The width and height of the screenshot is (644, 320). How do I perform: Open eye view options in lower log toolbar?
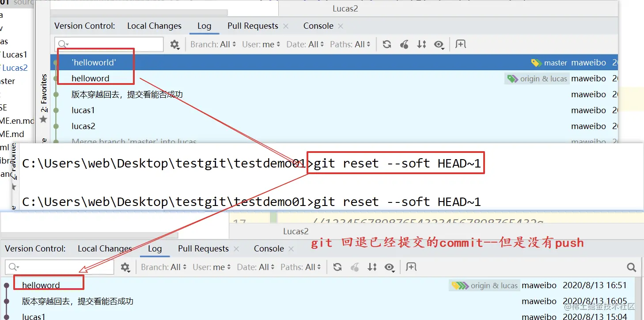[389, 267]
